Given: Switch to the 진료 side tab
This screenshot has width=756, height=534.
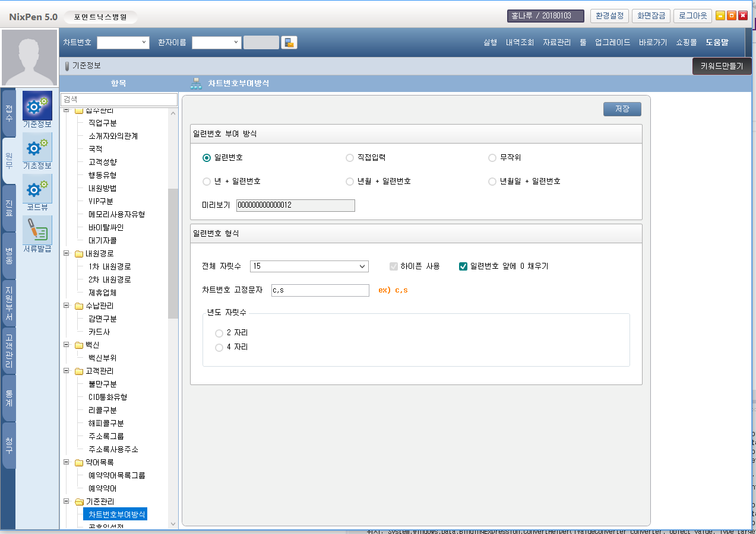Looking at the screenshot, I should (x=9, y=208).
